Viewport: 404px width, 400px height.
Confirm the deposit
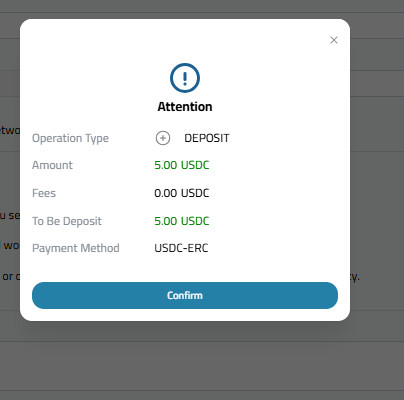click(x=185, y=295)
